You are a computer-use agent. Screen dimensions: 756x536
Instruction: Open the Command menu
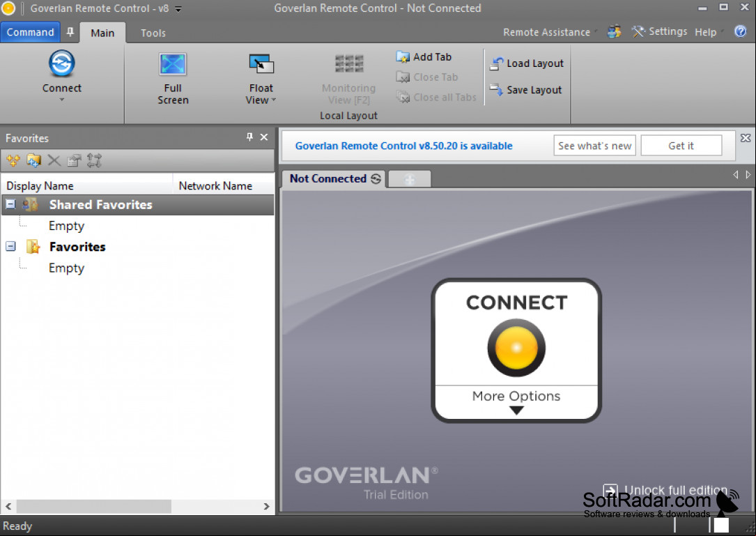click(x=31, y=32)
